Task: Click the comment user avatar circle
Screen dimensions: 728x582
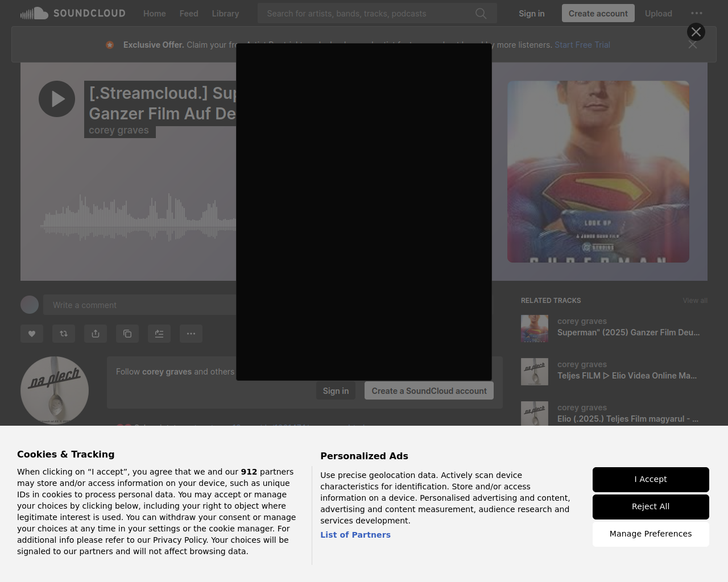Action: (30, 305)
